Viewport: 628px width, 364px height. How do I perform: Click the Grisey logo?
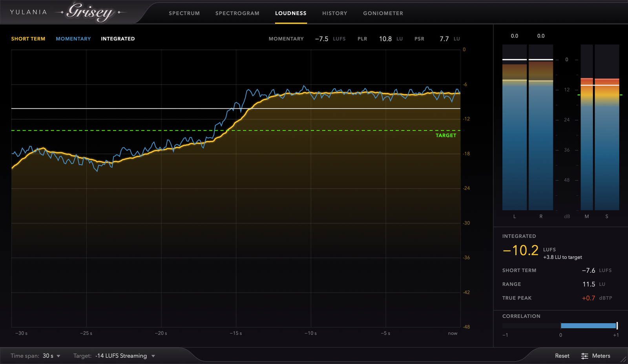(x=91, y=12)
